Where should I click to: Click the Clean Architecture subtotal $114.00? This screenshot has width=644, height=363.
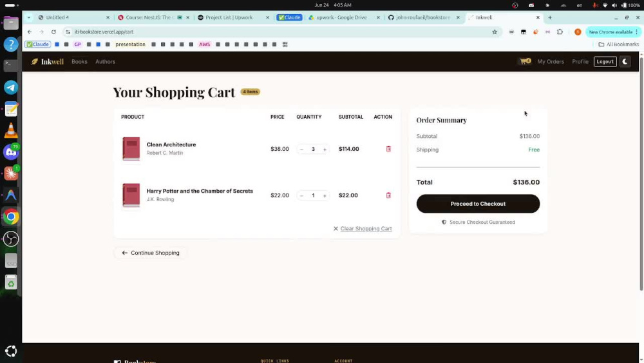click(x=348, y=149)
